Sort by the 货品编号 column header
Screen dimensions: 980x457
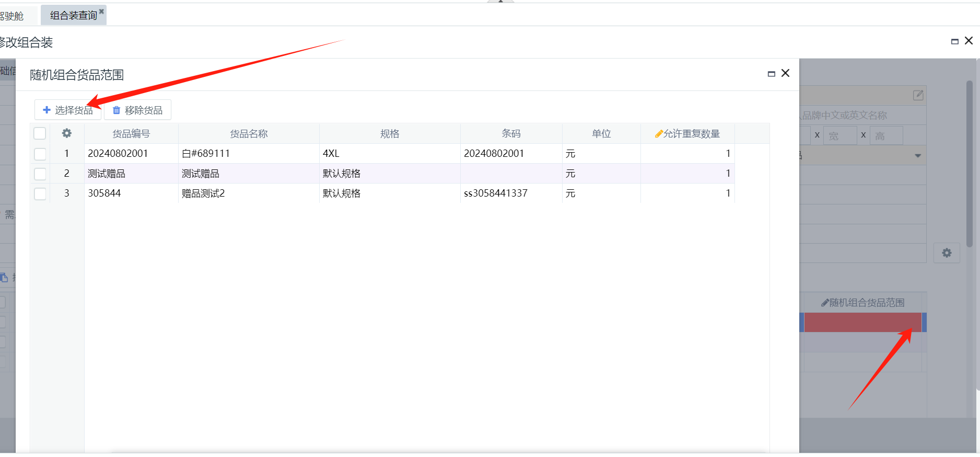tap(131, 134)
